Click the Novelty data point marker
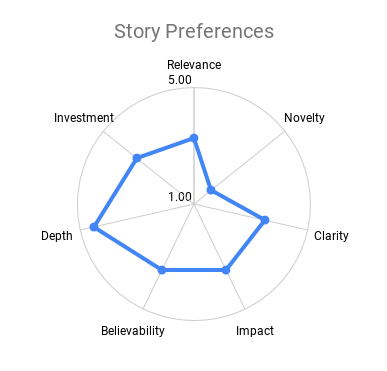The width and height of the screenshot is (387, 371). tap(211, 190)
